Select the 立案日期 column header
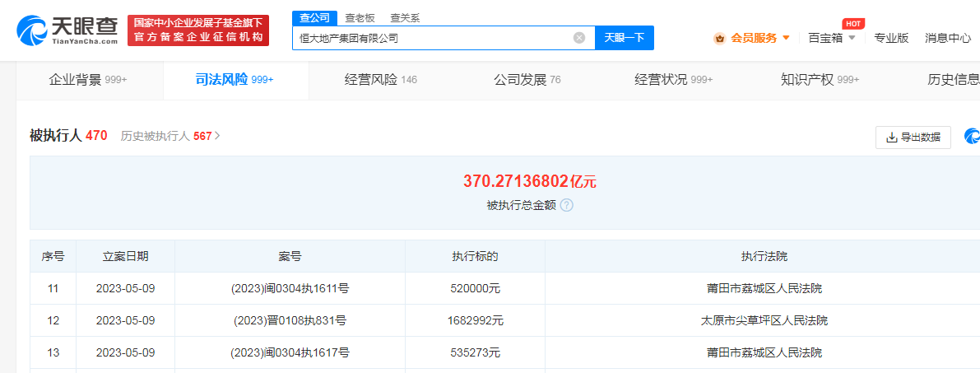Viewport: 980px width, 373px height. click(126, 256)
